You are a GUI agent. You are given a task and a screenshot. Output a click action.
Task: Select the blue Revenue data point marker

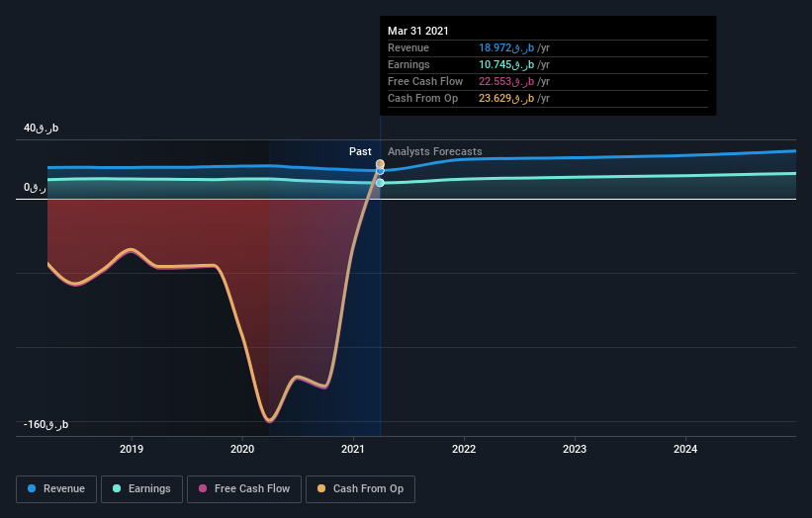[x=380, y=171]
